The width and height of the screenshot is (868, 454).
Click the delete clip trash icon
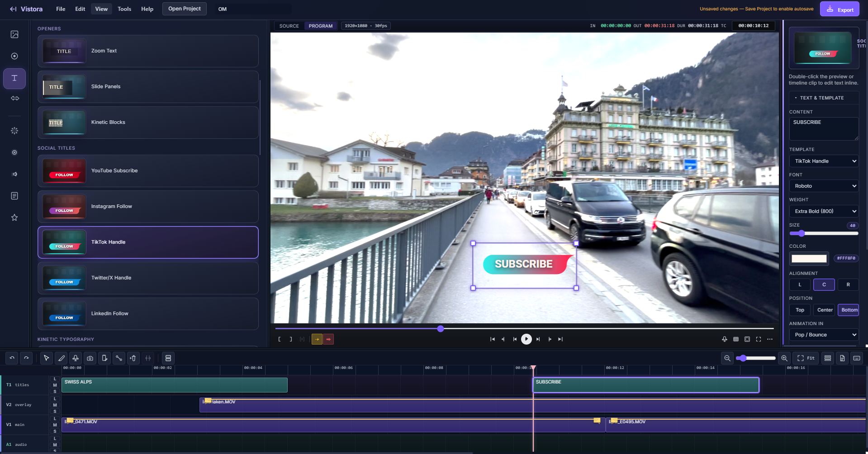(133, 358)
